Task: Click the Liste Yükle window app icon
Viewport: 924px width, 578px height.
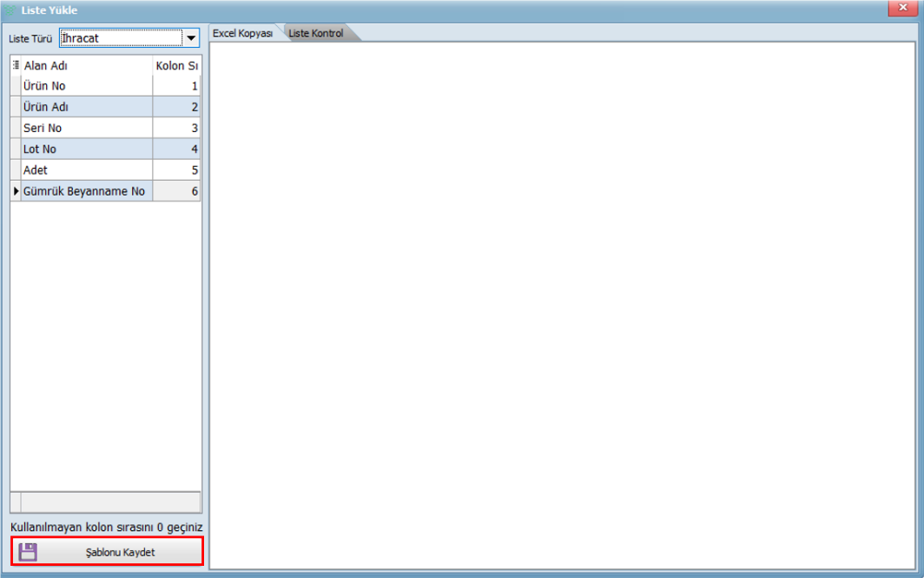Action: 10,10
